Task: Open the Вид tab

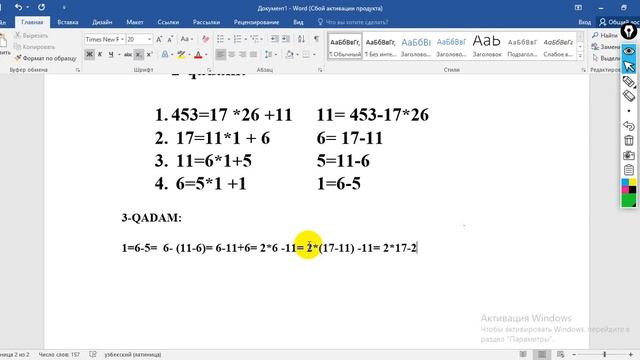Action: pos(298,22)
